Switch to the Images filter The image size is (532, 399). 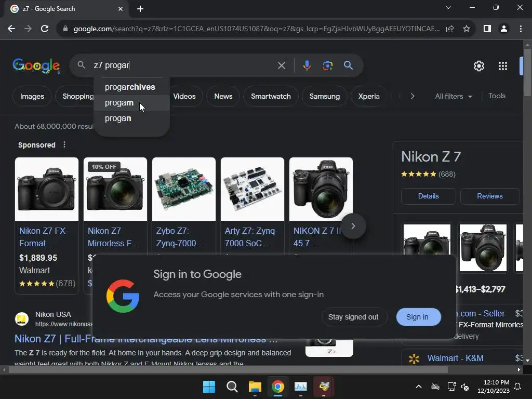(32, 96)
